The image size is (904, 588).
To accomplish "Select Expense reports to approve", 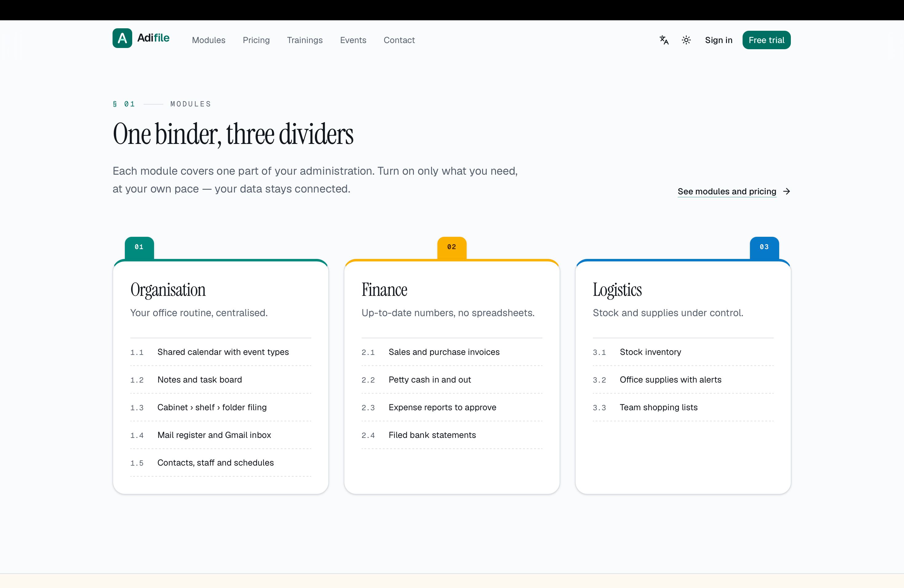I will pyautogui.click(x=452, y=407).
